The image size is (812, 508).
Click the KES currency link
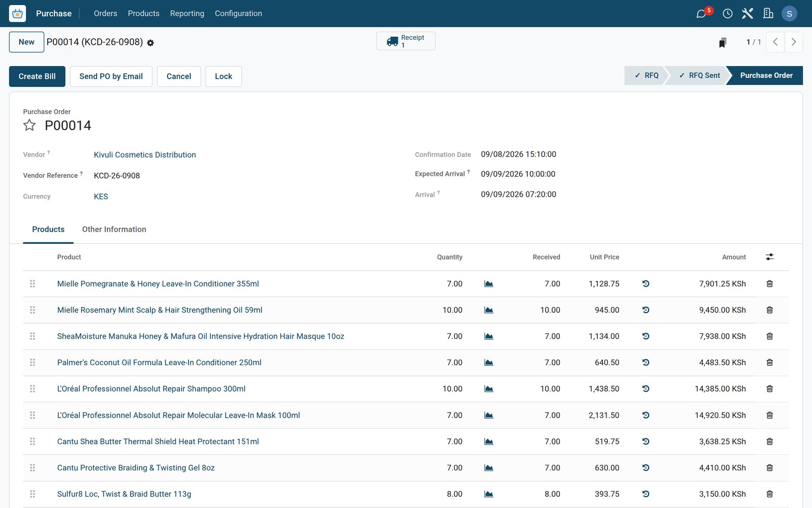click(101, 197)
